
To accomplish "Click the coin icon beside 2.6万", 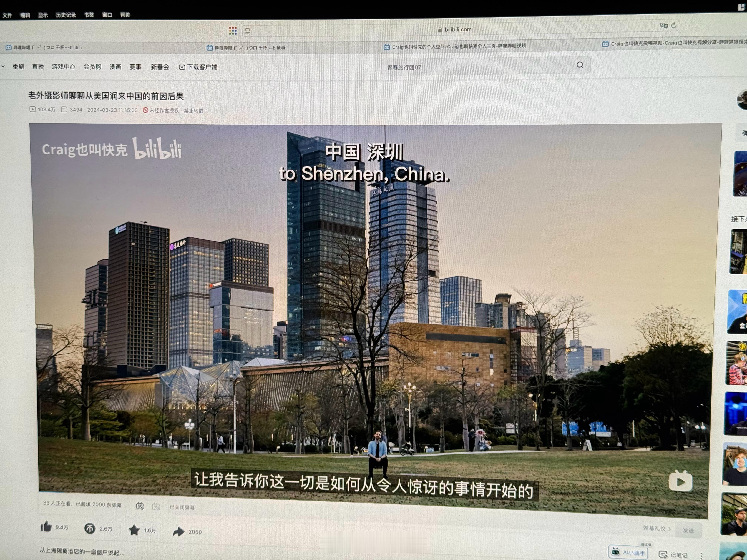I will point(90,528).
